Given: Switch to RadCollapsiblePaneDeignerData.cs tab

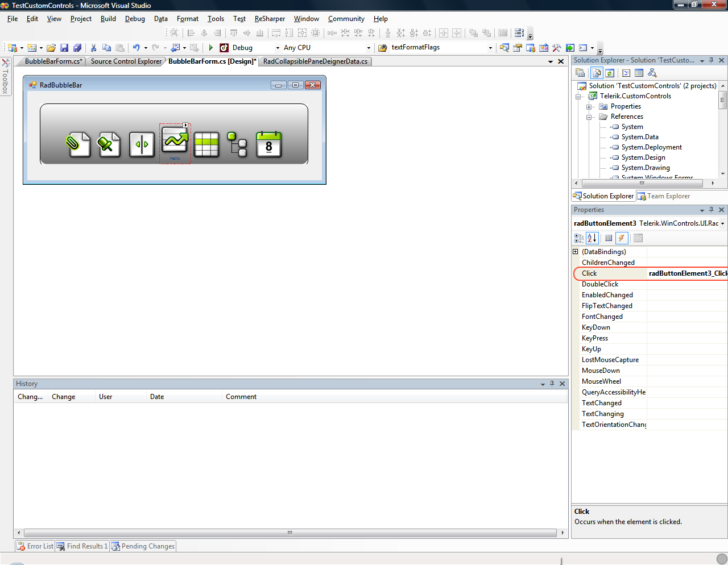Looking at the screenshot, I should pos(315,61).
